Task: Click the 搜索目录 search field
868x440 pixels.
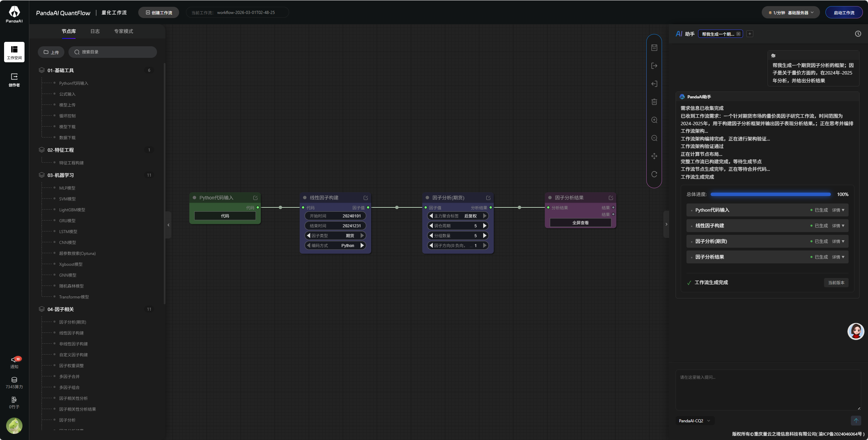Action: (113, 52)
